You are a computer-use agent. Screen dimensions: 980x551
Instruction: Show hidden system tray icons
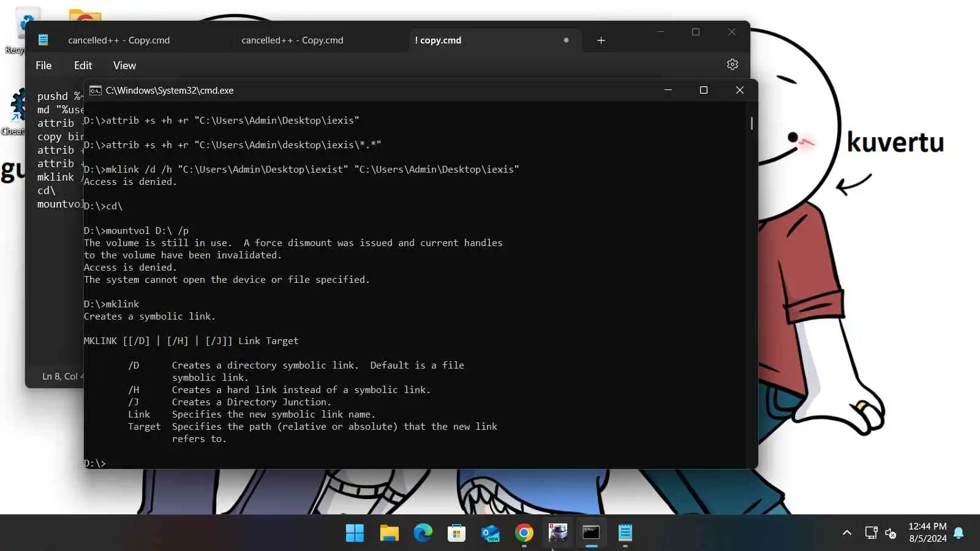847,533
